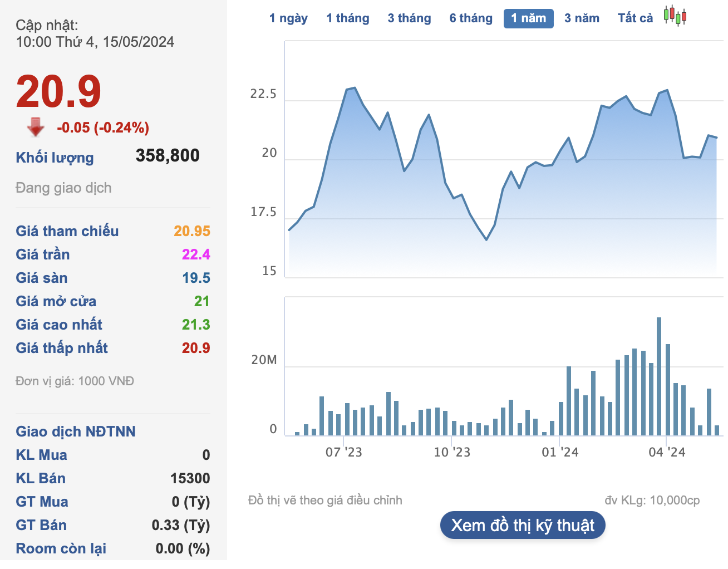Click the "Room còn lại" value 0.00 (%)
This screenshot has height=569, width=728.
click(183, 548)
